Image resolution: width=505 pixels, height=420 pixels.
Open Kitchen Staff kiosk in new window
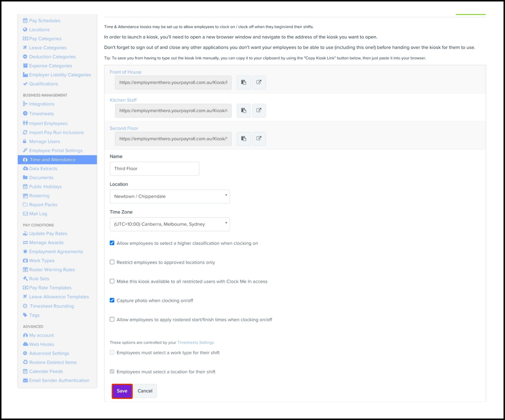pyautogui.click(x=259, y=111)
